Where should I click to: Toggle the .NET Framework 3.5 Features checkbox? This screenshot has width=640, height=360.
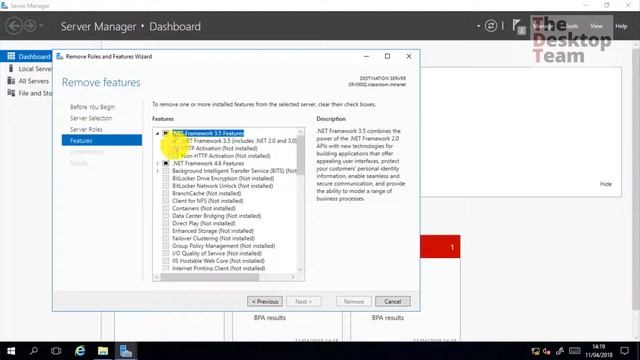[x=166, y=133]
